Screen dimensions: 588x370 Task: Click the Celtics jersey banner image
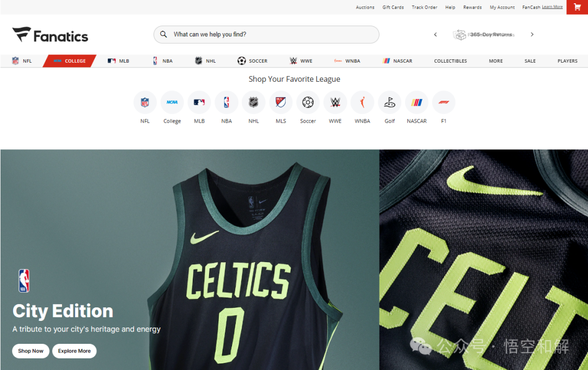tap(190, 260)
